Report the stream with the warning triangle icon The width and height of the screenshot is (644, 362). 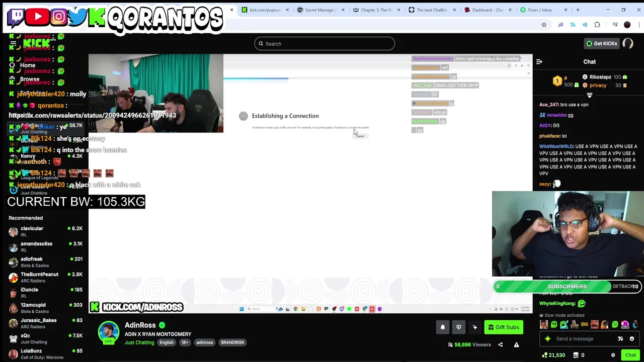[x=516, y=345]
